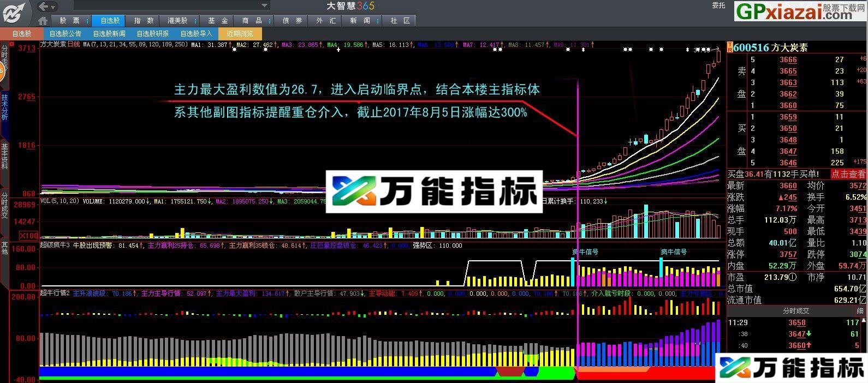868x383 pixels.
Task: Click sell level 5 price 3666
Action: 788,59
